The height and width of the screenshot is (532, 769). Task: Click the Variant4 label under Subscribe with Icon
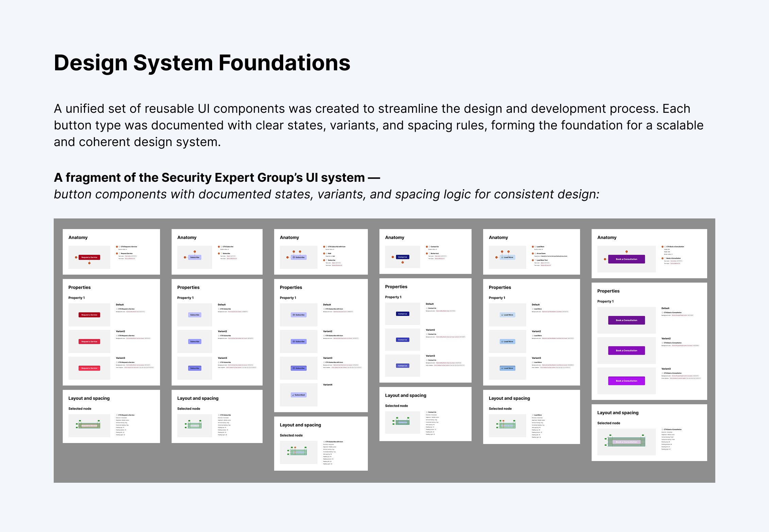[328, 385]
